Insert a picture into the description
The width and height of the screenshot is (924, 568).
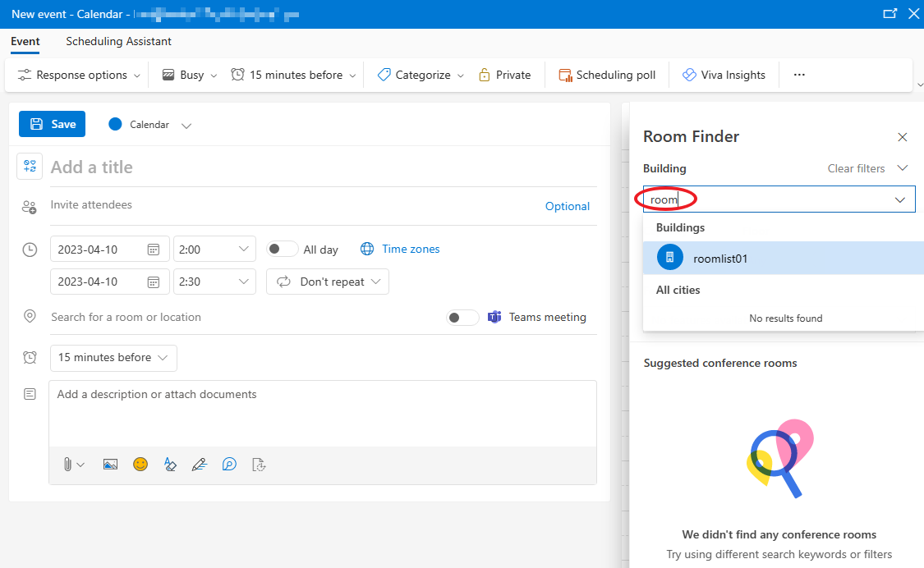[110, 464]
